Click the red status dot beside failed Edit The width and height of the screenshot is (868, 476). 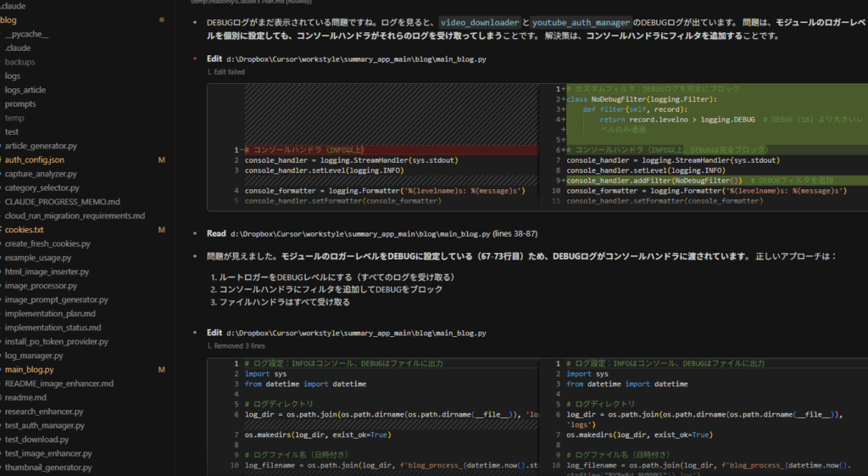[196, 59]
